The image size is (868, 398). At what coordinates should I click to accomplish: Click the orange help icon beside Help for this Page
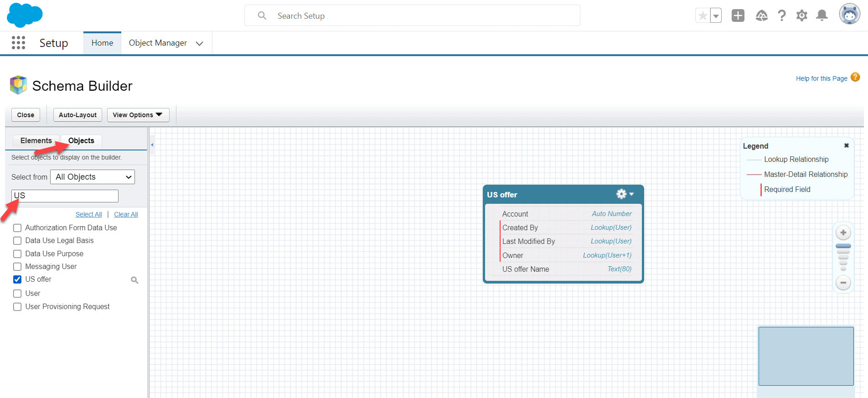(x=855, y=77)
